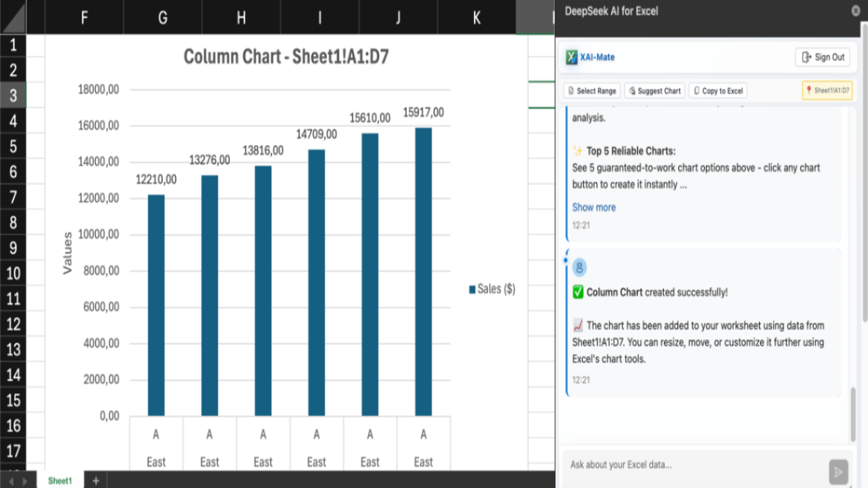The width and height of the screenshot is (868, 488).
Task: Click the Copy to Excel button
Action: pos(717,91)
